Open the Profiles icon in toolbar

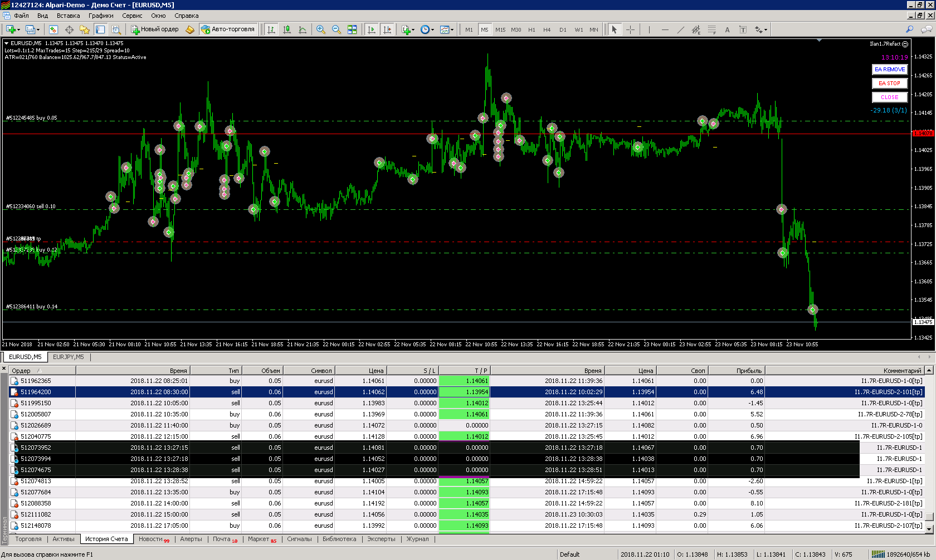pyautogui.click(x=30, y=30)
